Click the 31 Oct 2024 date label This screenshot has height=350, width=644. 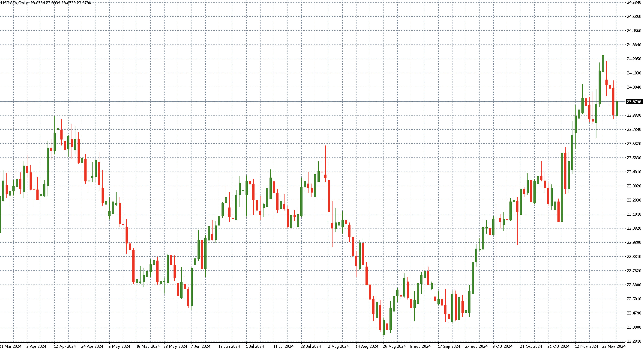(558, 347)
